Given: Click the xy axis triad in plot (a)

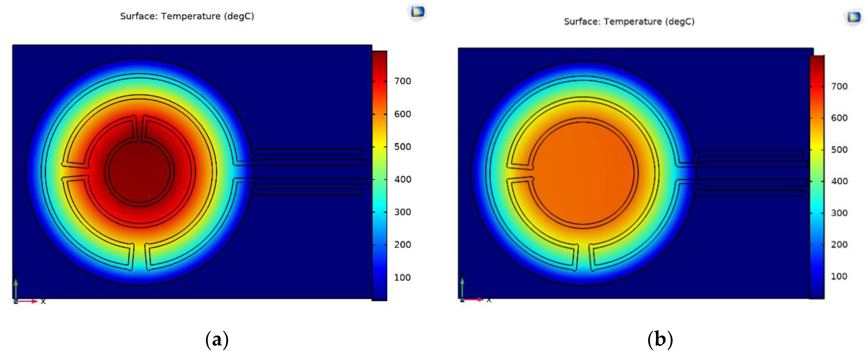Looking at the screenshot, I should pyautogui.click(x=29, y=288).
